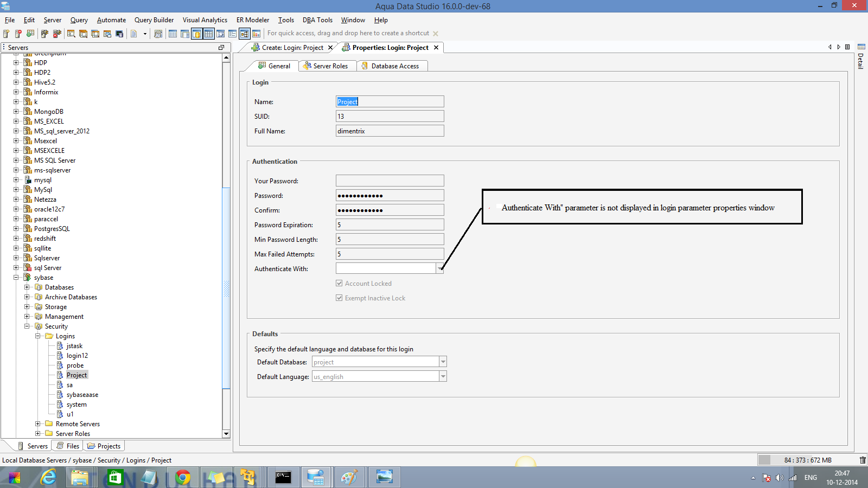Click the Password Expiration field
The image size is (868, 488).
[390, 224]
